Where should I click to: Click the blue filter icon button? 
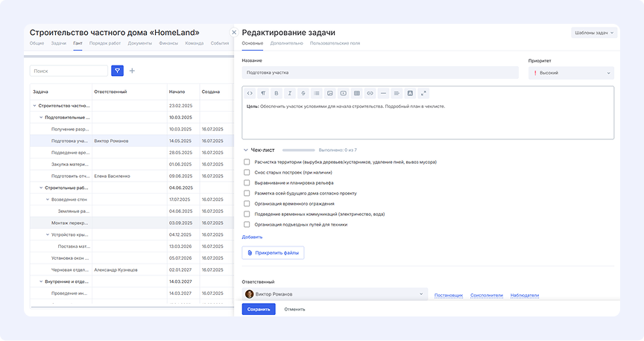point(117,71)
